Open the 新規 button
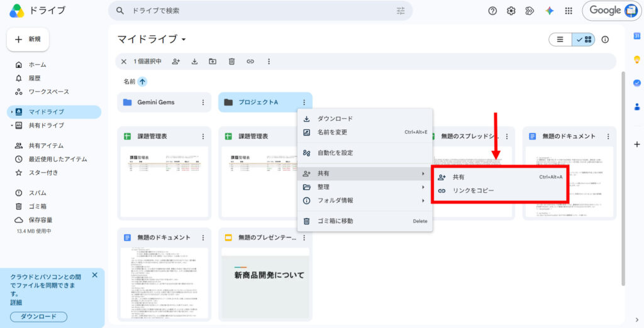The width and height of the screenshot is (644, 328). pyautogui.click(x=28, y=40)
